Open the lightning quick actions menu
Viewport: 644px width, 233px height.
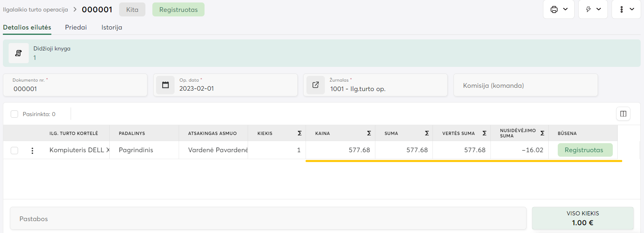click(x=589, y=9)
